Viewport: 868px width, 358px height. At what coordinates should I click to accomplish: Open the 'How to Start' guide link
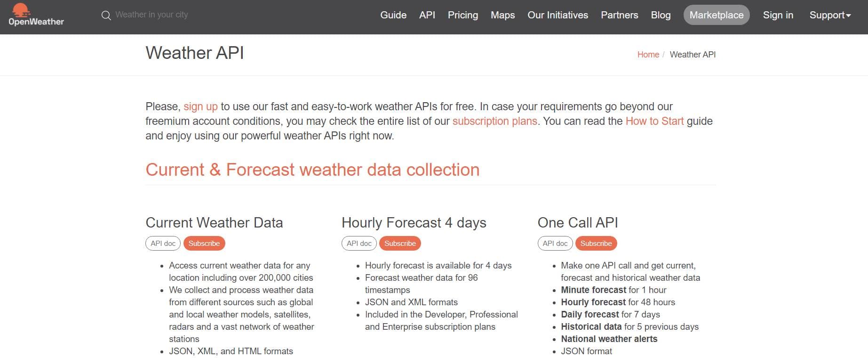coord(654,121)
